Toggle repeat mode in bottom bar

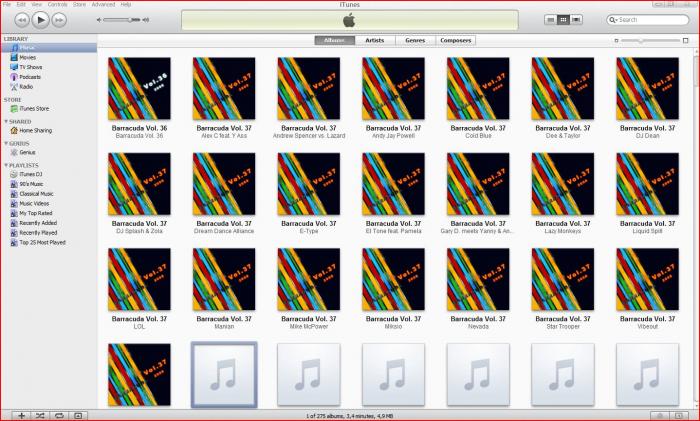click(59, 414)
